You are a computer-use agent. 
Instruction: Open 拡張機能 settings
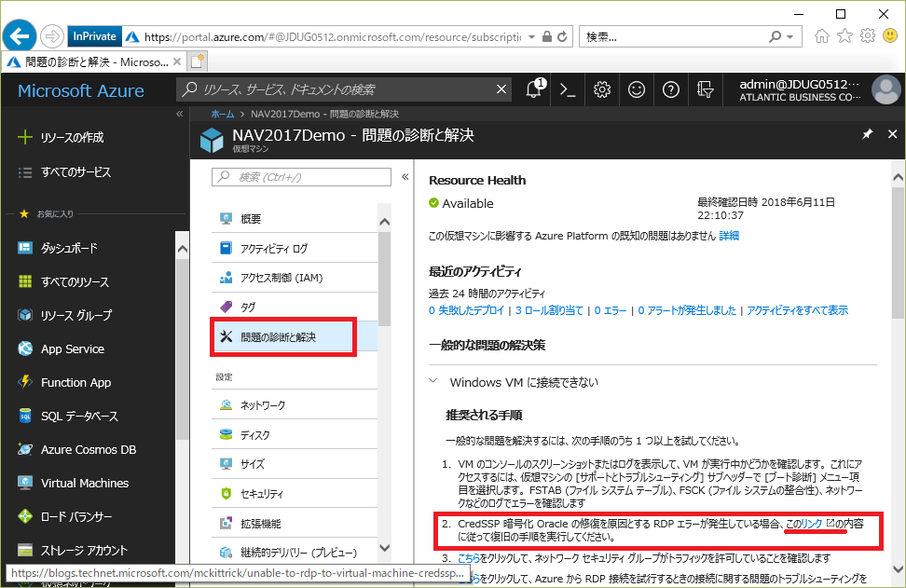point(295,524)
